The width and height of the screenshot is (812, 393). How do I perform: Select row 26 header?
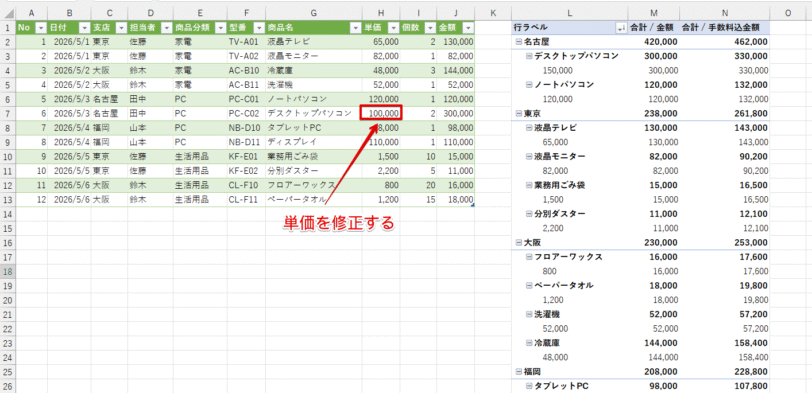(8, 386)
